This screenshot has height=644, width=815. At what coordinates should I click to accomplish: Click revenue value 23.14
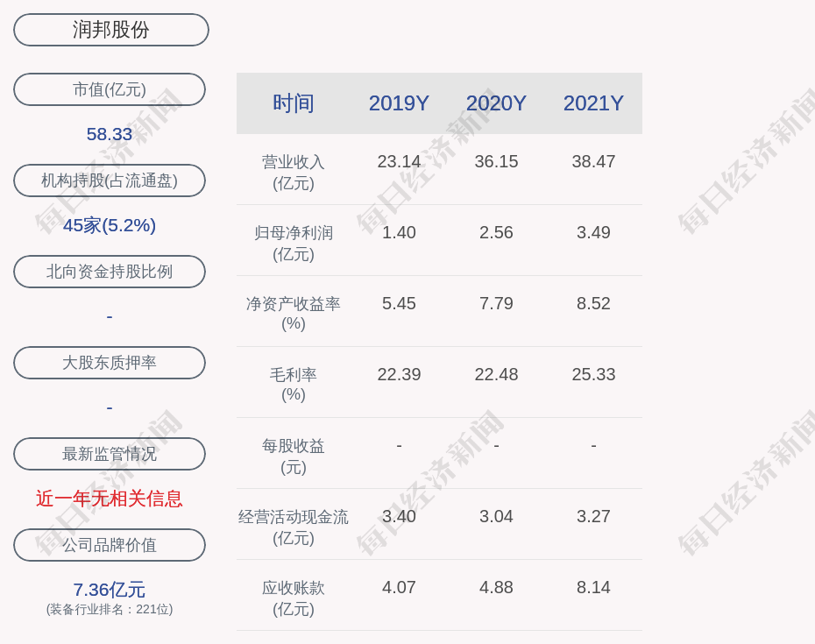pyautogui.click(x=400, y=161)
